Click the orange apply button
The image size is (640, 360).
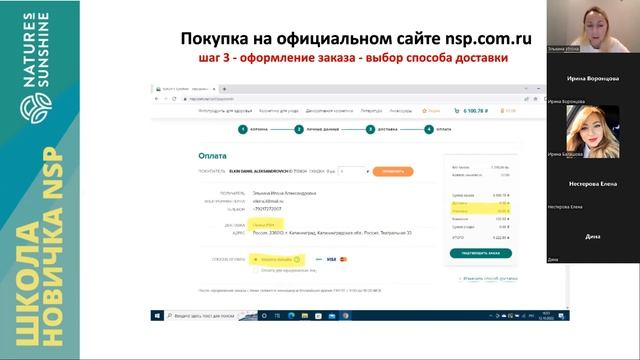click(x=393, y=171)
